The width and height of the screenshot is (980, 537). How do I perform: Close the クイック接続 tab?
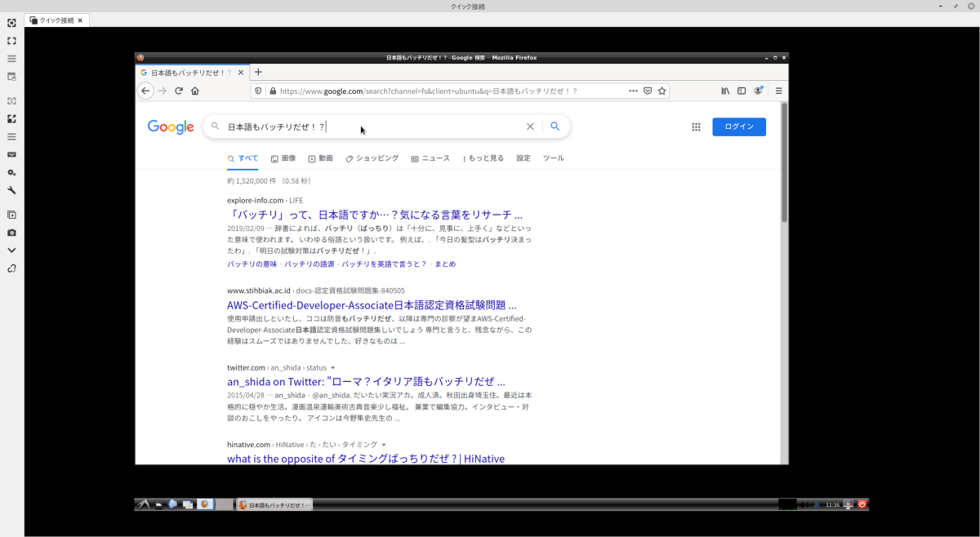tap(80, 20)
